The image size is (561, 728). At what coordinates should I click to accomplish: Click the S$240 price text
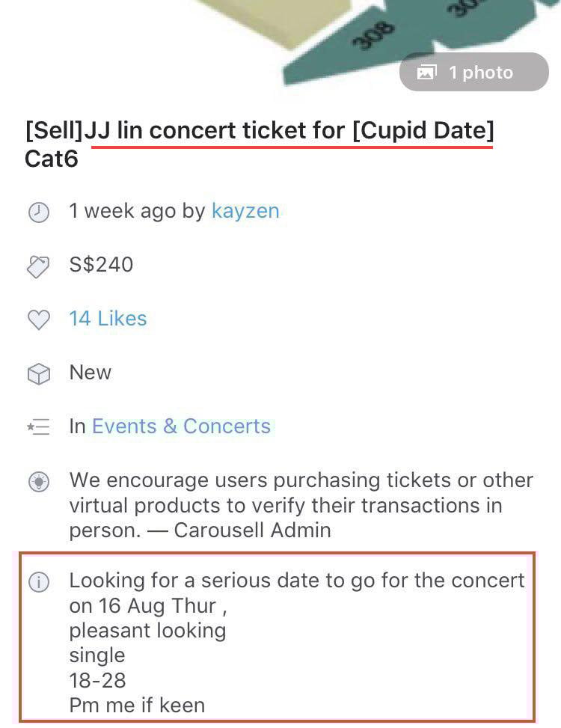[x=101, y=265]
